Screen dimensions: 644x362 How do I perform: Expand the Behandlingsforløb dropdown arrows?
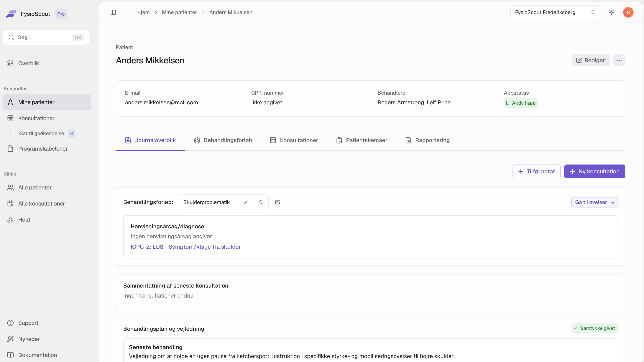point(261,202)
